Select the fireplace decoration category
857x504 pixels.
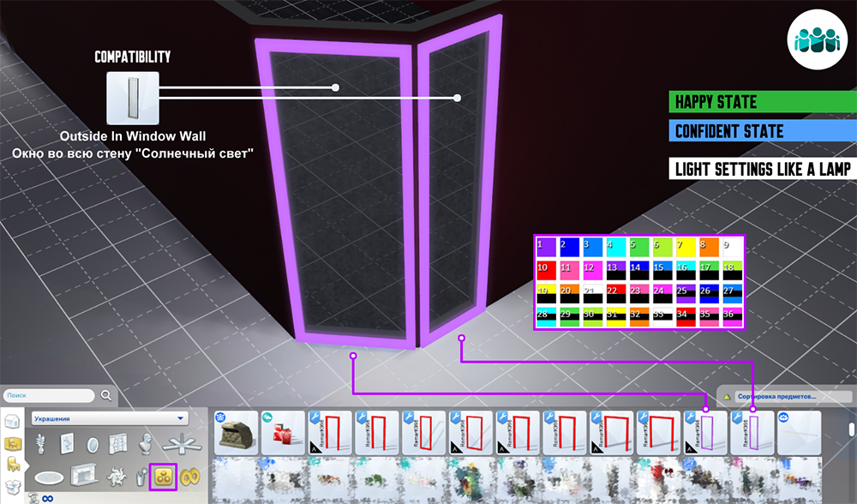click(84, 476)
